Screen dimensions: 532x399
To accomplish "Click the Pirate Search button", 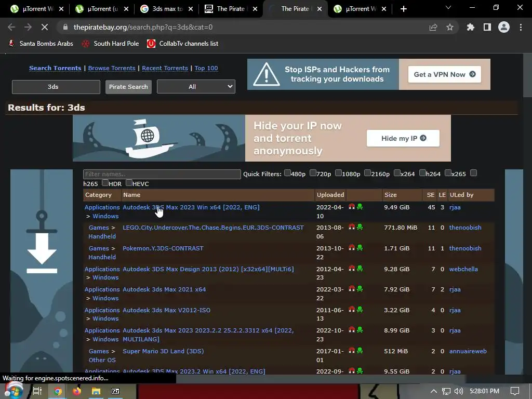I will (128, 87).
